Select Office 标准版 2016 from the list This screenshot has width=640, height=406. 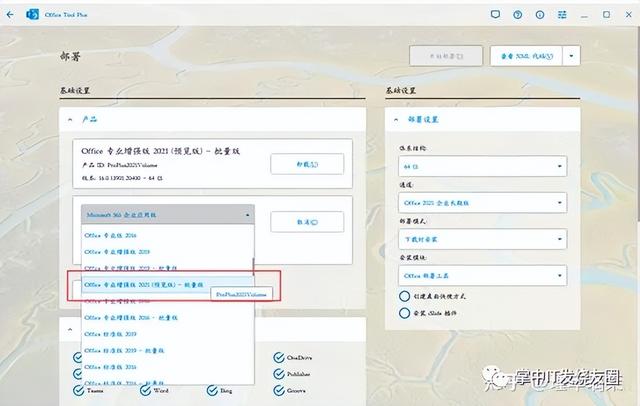coord(168,367)
